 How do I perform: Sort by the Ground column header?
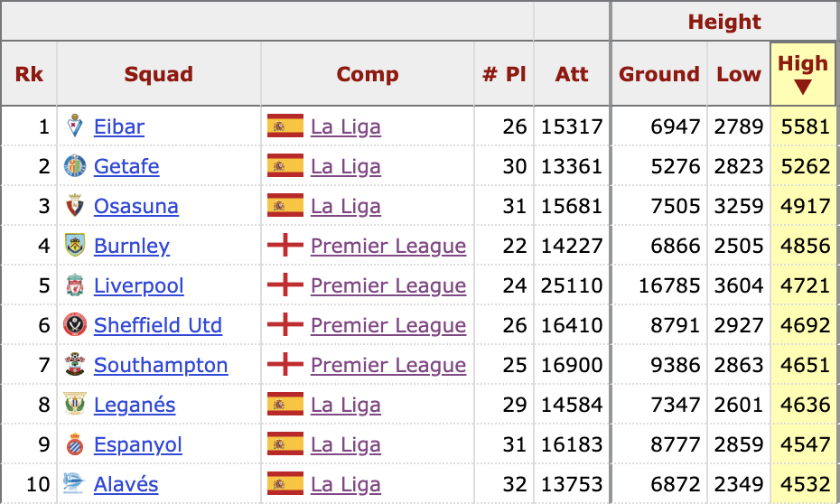(x=658, y=74)
